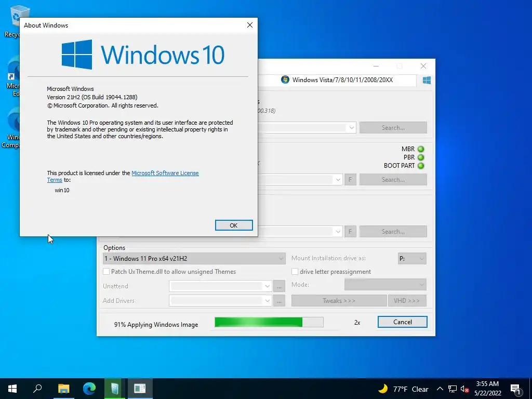Image resolution: width=532 pixels, height=399 pixels.
Task: Click the 'win10' licensed user name
Action: [62, 190]
